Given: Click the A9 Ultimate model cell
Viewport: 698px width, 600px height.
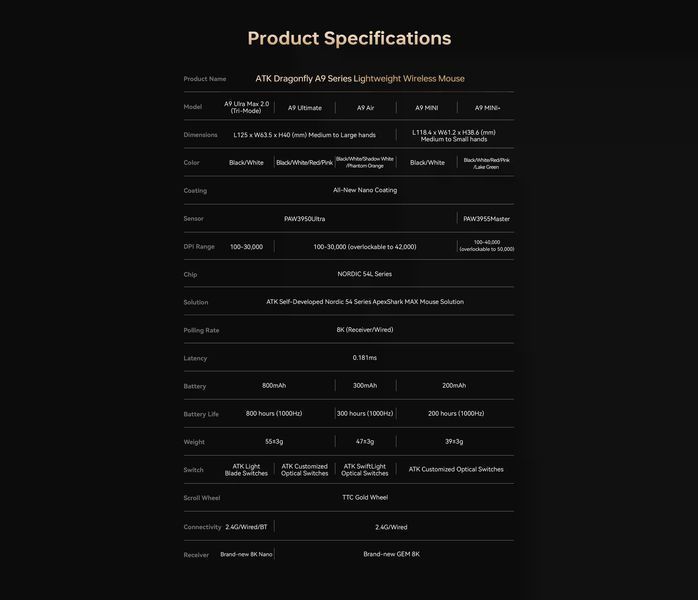Looking at the screenshot, I should (x=304, y=108).
